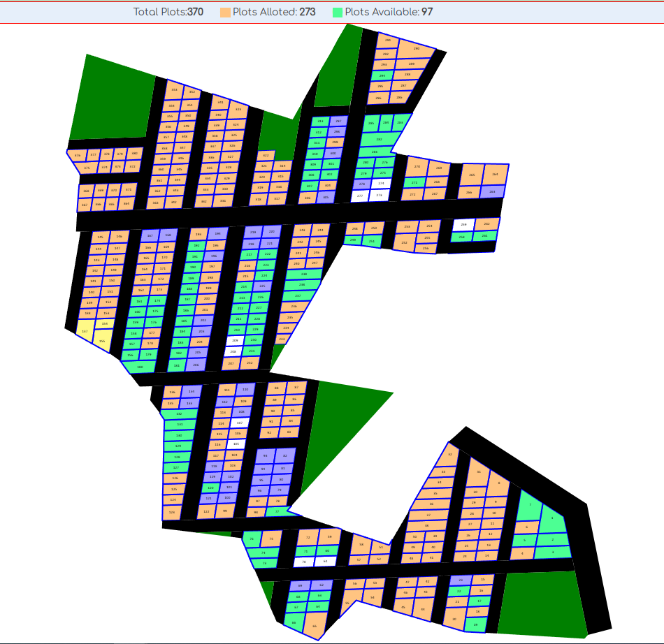The width and height of the screenshot is (664, 644).
Task: Select orange plot 8
Action: coord(499,483)
